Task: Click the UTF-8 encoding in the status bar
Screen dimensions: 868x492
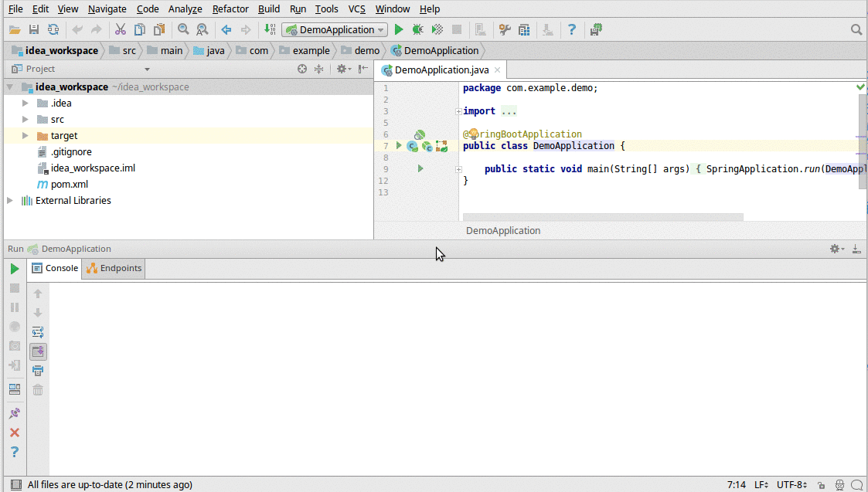Action: pos(791,485)
